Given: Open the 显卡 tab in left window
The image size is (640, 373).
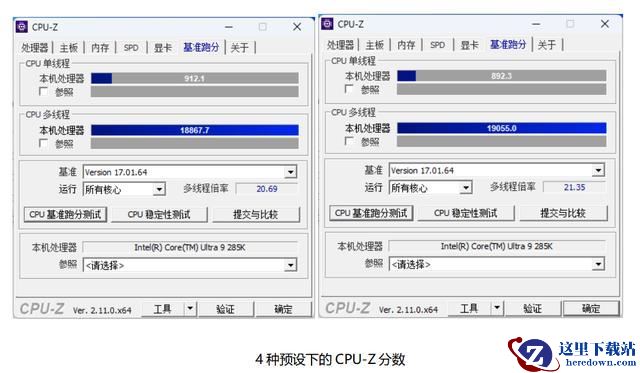Looking at the screenshot, I should coord(162,48).
